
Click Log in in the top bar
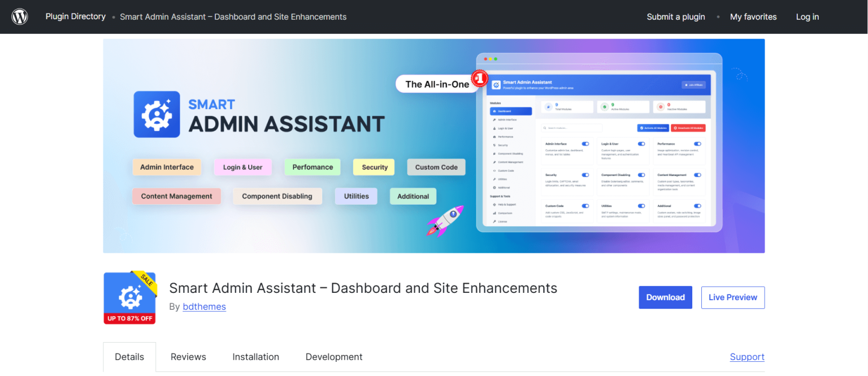point(808,17)
